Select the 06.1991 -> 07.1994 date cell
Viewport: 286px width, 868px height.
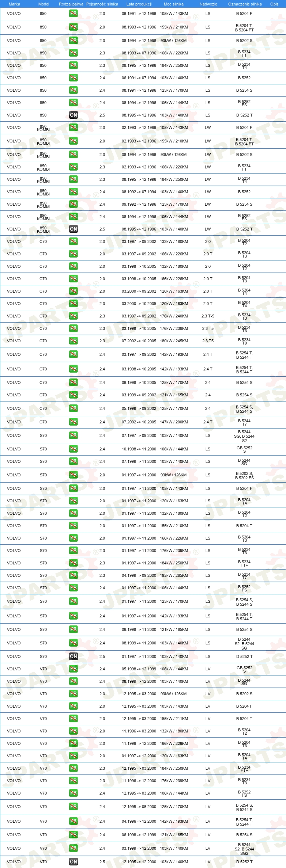[139, 78]
